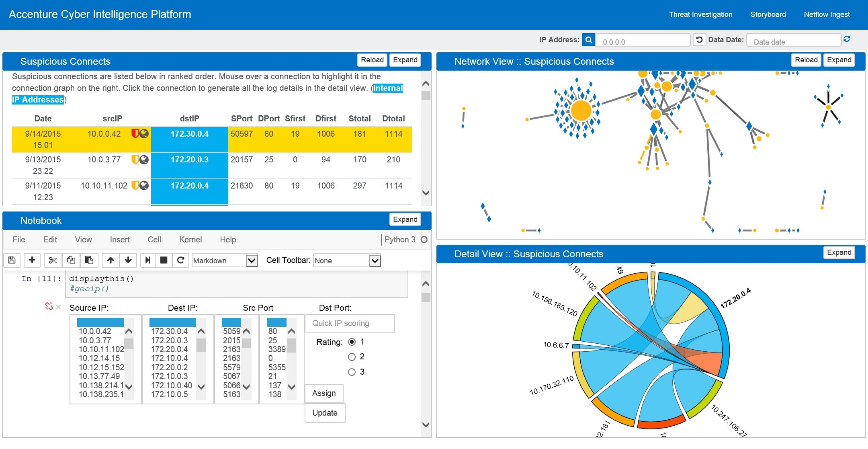Image resolution: width=868 pixels, height=449 pixels.
Task: Cut cell using the scissors icon
Action: coord(53,260)
